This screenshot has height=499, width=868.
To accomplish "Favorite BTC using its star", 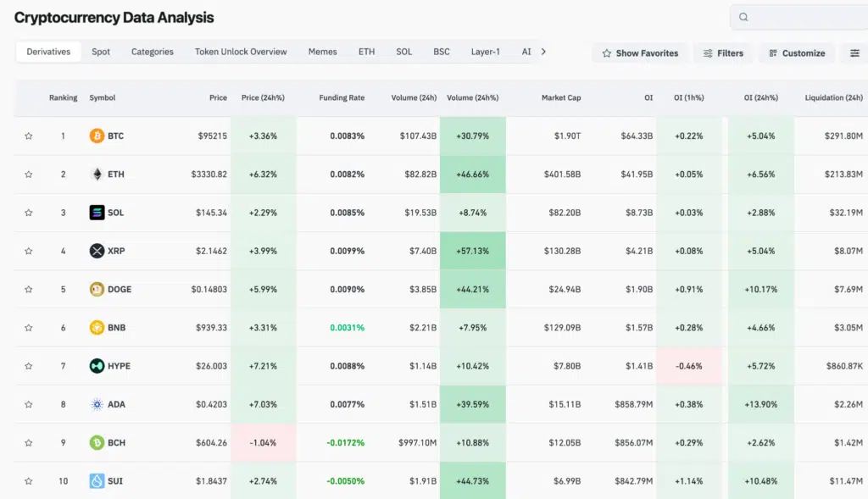I will 29,136.
